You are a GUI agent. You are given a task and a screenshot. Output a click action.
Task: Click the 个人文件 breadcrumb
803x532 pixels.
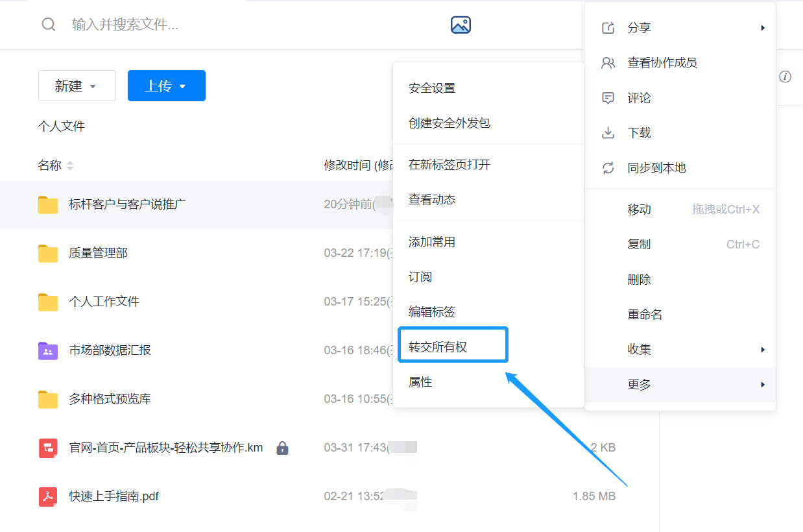(62, 127)
